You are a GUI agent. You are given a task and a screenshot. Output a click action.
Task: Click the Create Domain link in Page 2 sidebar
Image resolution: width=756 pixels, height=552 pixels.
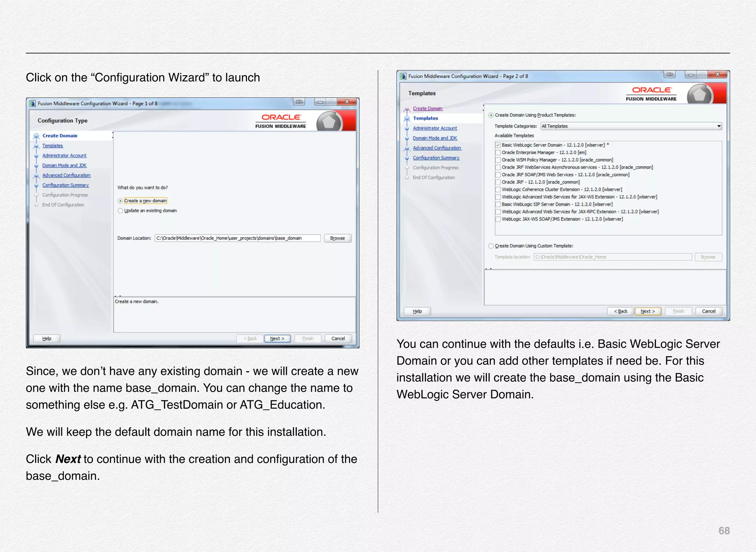coord(427,108)
